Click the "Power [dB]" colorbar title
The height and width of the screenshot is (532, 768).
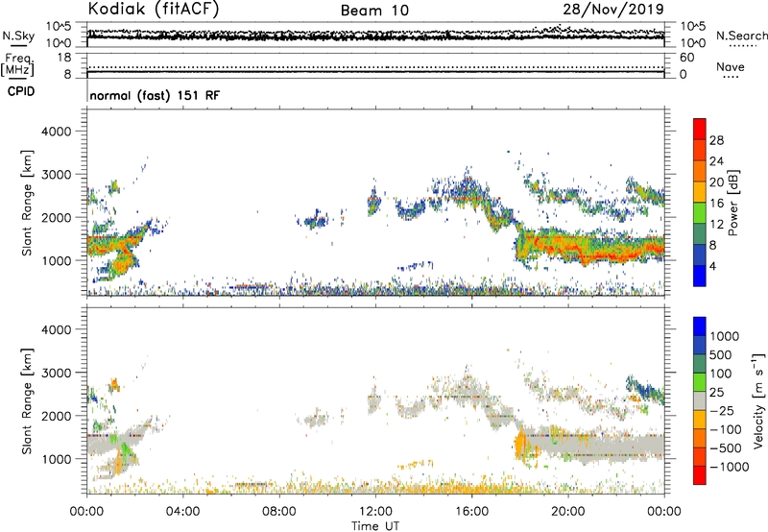(732, 203)
